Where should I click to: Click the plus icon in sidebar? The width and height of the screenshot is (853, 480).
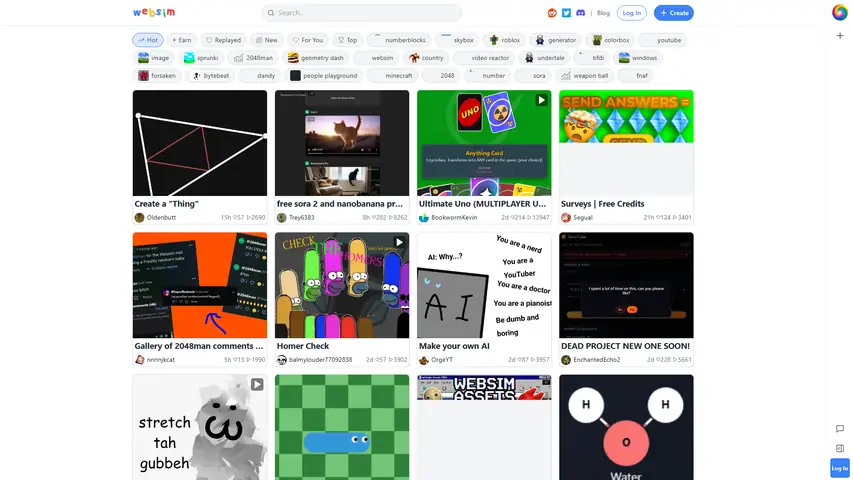[x=840, y=35]
